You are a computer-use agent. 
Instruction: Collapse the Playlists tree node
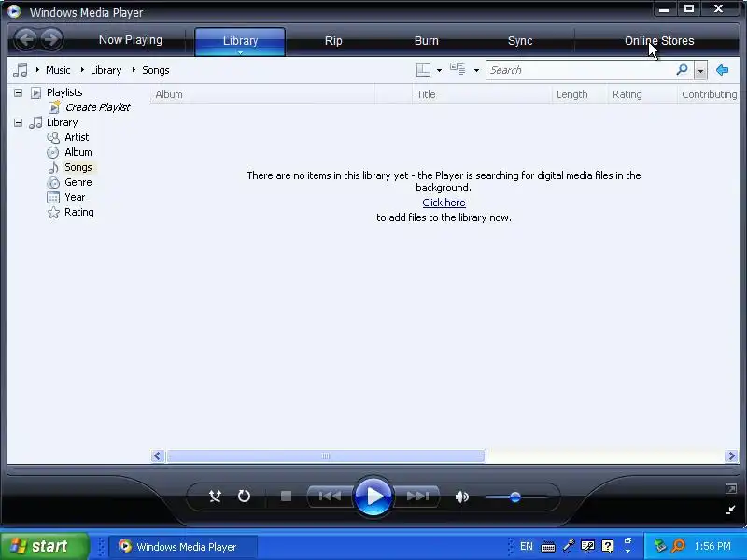coord(18,92)
